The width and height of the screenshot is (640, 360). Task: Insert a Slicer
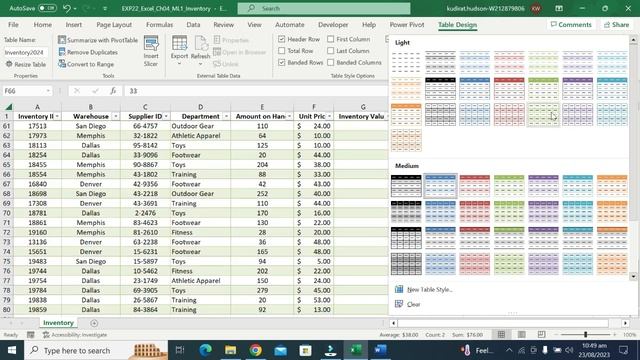[x=151, y=51]
